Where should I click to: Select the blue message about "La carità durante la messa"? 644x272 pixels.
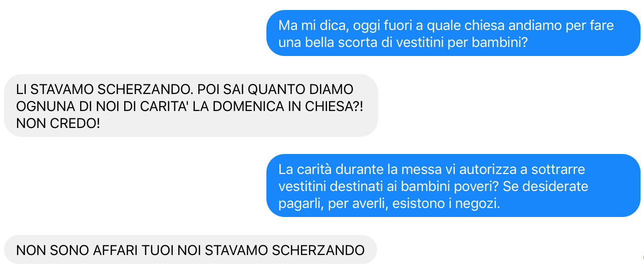pyautogui.click(x=453, y=185)
